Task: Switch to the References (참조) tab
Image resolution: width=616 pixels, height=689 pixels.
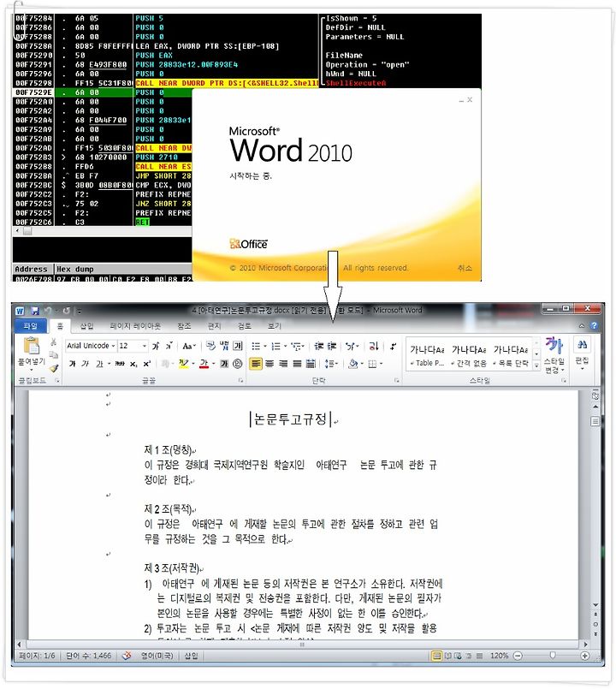Action: point(184,325)
